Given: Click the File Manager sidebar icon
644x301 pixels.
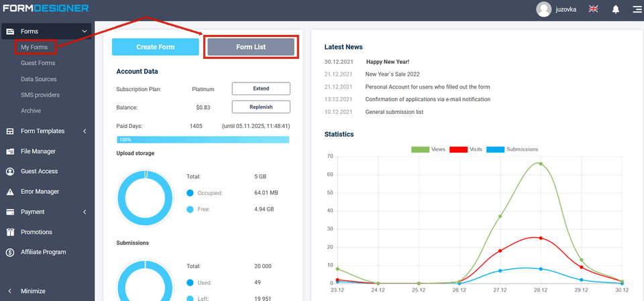Looking at the screenshot, I should [x=10, y=152].
